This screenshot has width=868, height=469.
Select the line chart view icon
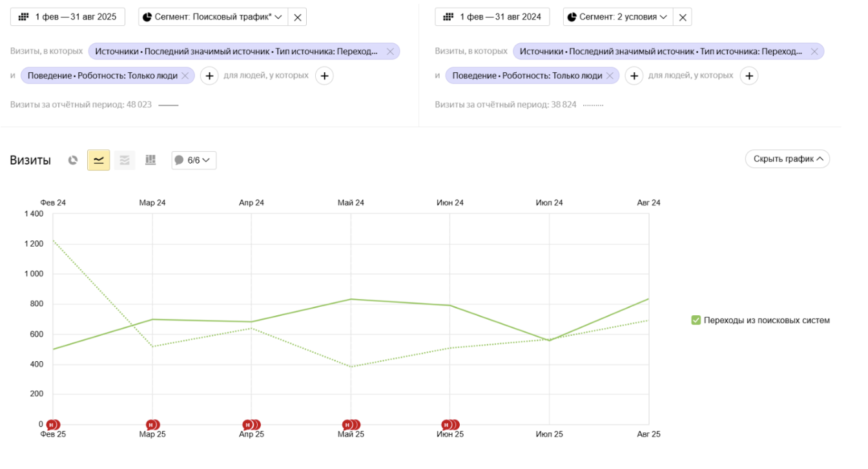pyautogui.click(x=99, y=160)
